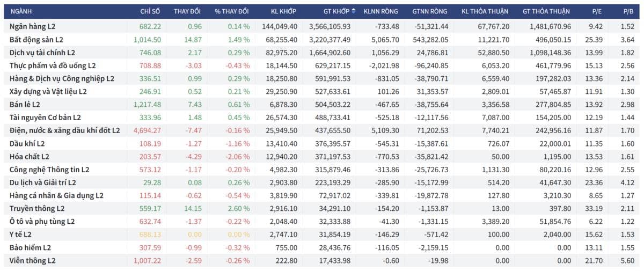
Task: Click P/B value 5.60 for Viễn thông
Action: pyautogui.click(x=628, y=260)
